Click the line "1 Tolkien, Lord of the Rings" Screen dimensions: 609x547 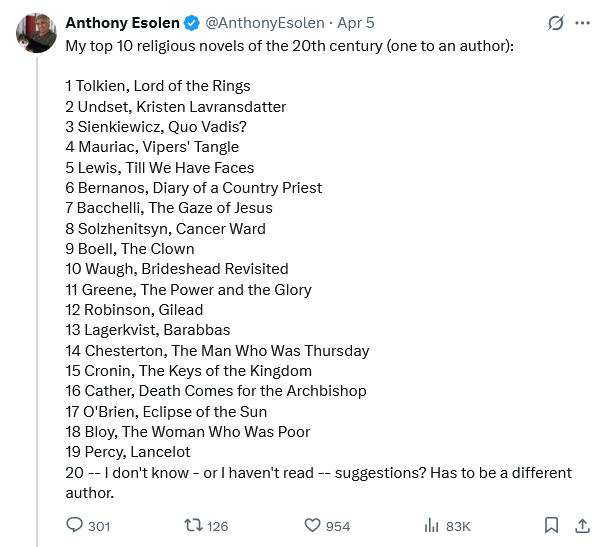(x=158, y=86)
